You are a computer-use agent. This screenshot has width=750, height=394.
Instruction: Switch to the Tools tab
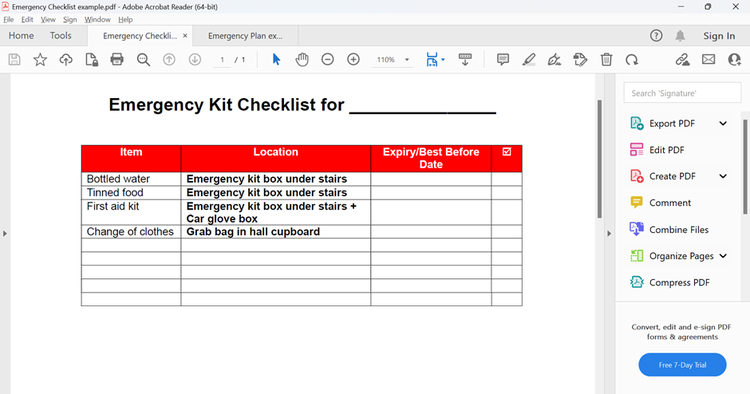pyautogui.click(x=61, y=35)
